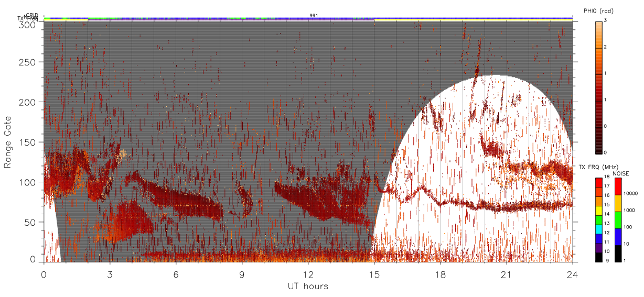Click the x-axis tick label "18" UT hours
644x297 pixels.
(x=441, y=274)
